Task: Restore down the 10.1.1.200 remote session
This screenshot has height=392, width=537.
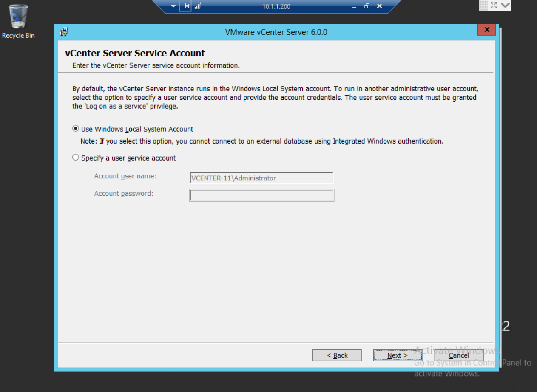Action: (367, 6)
